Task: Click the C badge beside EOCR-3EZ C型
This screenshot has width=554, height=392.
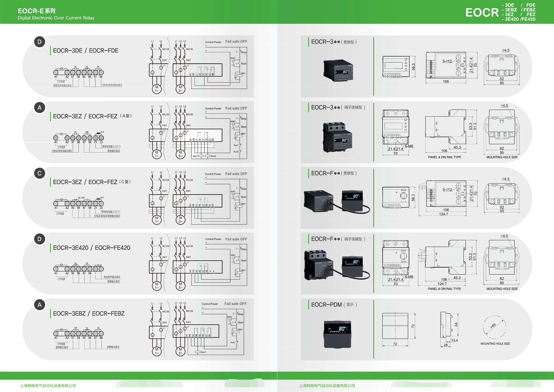Action: pyautogui.click(x=40, y=173)
